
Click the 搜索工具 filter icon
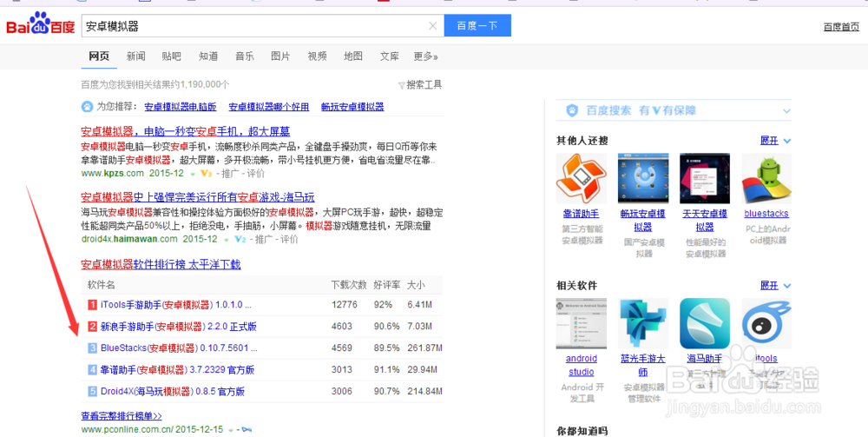pyautogui.click(x=402, y=85)
